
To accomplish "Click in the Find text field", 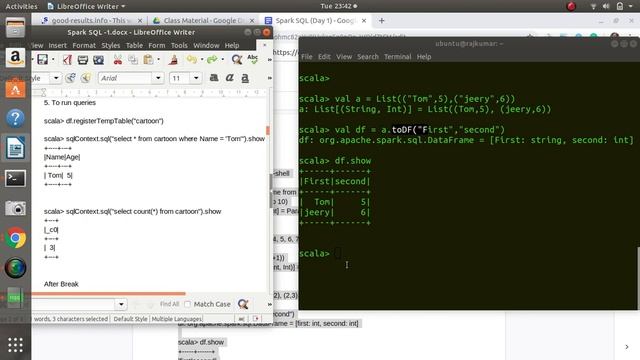I will coord(74,304).
